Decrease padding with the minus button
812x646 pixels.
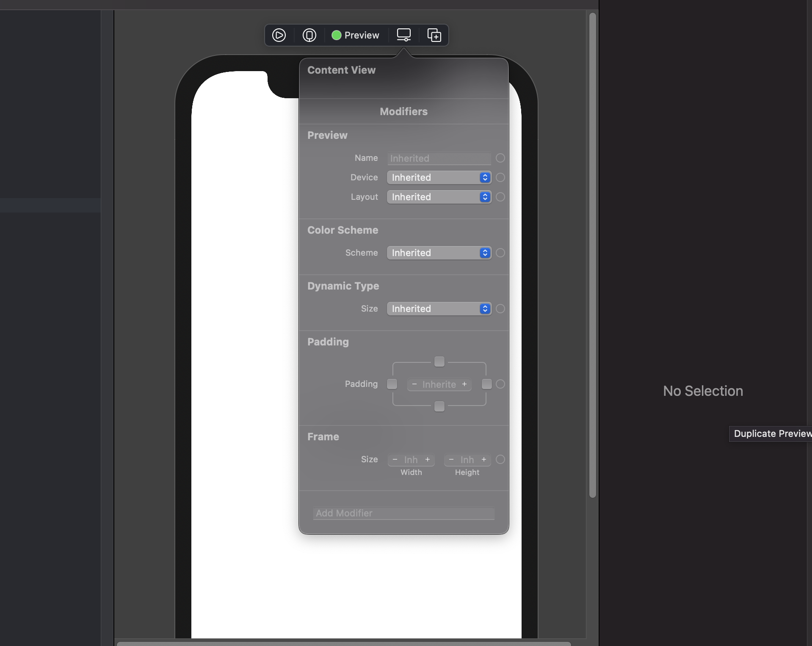point(414,384)
